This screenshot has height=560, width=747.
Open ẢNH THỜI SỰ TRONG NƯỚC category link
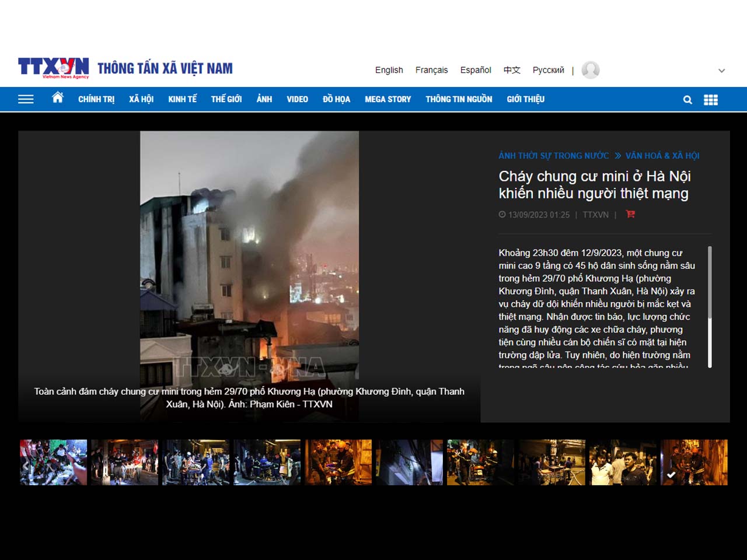(553, 156)
